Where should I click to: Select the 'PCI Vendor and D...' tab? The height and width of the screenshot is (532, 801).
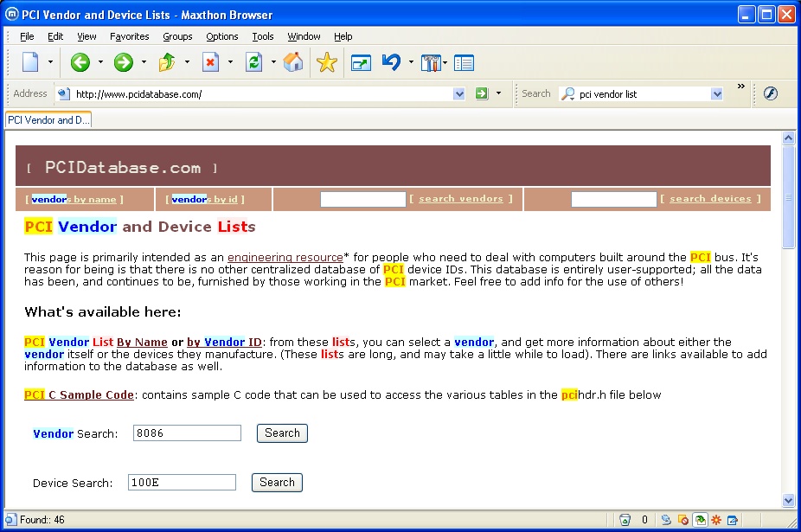(x=48, y=120)
